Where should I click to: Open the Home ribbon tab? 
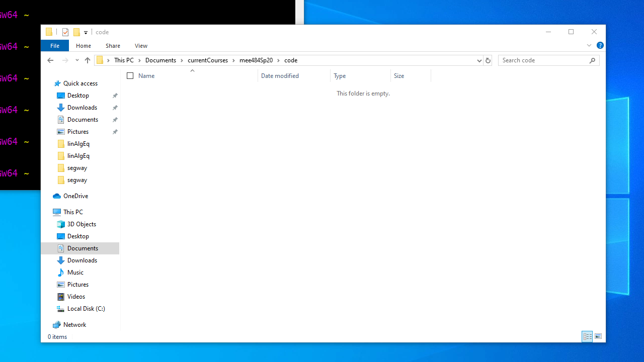pos(84,46)
